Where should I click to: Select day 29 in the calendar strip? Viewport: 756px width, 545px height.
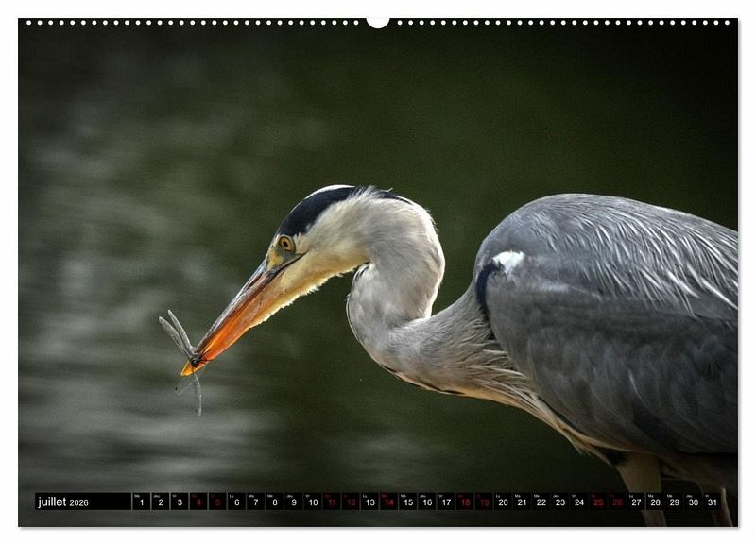pos(674,502)
